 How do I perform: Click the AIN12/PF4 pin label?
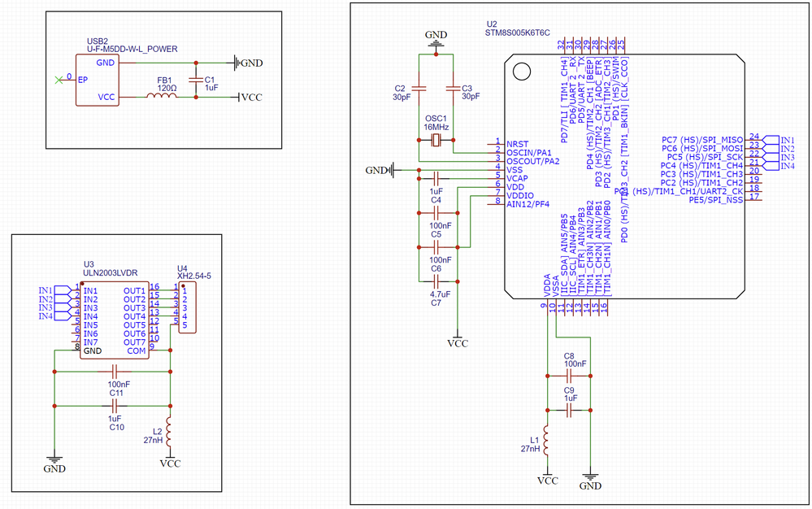(528, 204)
